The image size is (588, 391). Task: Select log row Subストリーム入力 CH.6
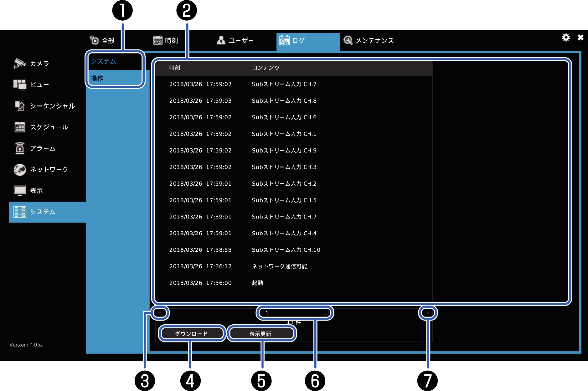tap(294, 117)
